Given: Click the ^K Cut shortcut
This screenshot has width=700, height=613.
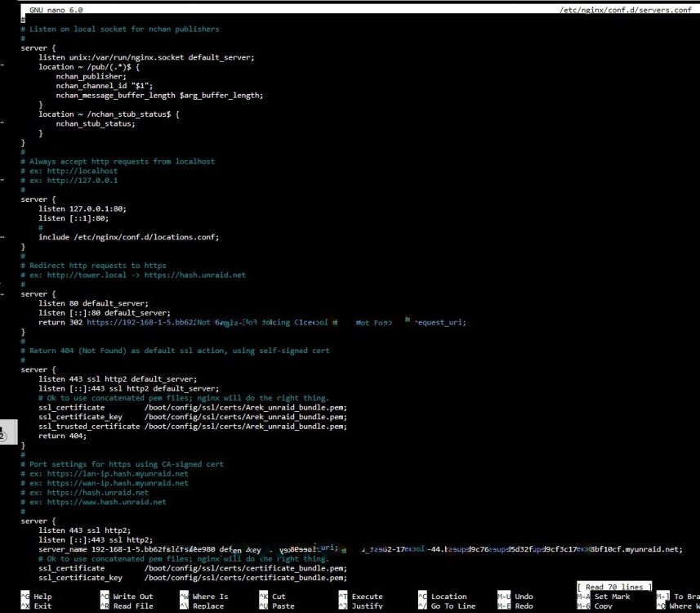Looking at the screenshot, I should (272, 597).
